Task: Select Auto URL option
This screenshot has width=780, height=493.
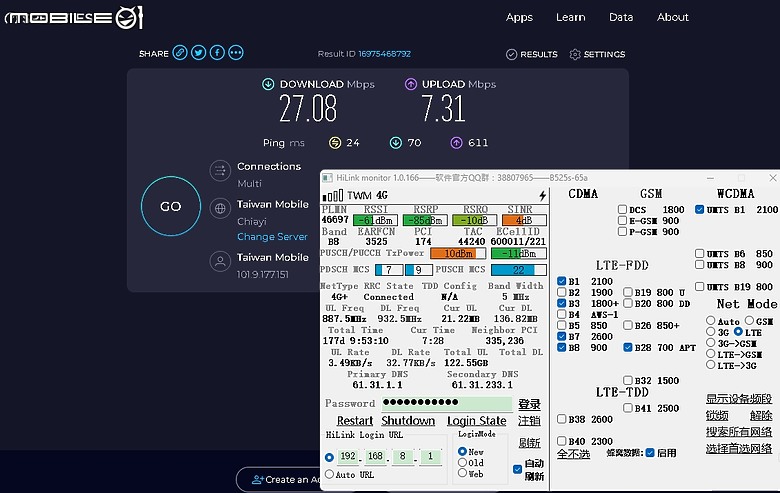Action: pyautogui.click(x=329, y=474)
